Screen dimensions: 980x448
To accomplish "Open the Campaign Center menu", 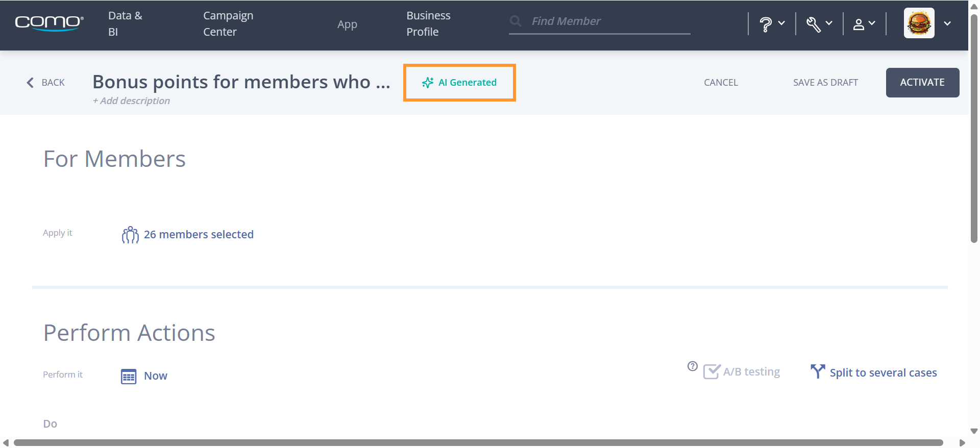I will coord(228,23).
